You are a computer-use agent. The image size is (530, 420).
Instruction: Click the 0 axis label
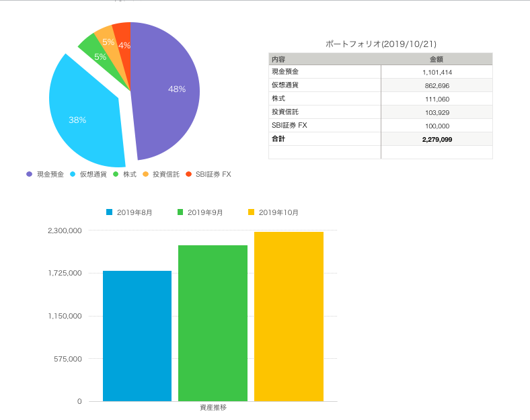coord(79,401)
